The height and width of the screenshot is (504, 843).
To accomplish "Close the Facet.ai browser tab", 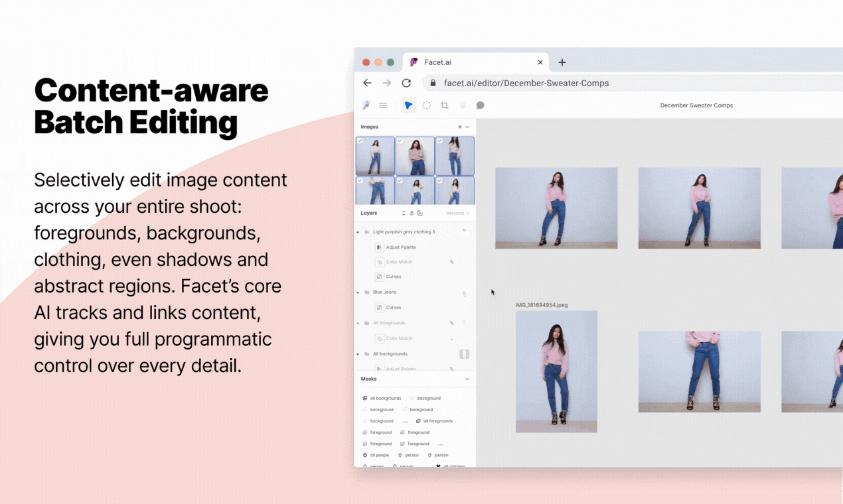I will (x=540, y=62).
